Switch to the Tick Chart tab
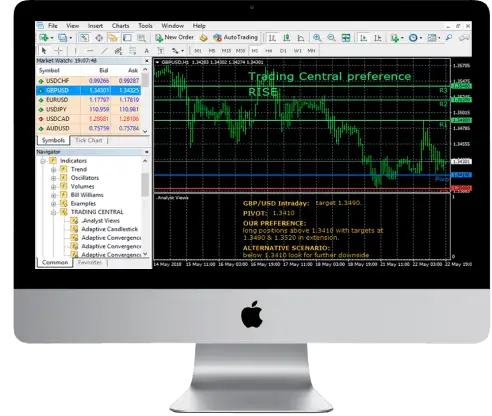492x416 pixels. point(89,140)
